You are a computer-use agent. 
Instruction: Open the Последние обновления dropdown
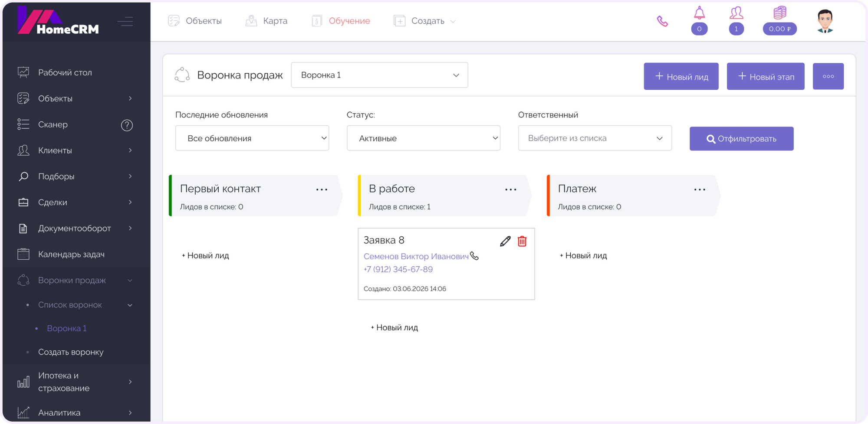252,138
